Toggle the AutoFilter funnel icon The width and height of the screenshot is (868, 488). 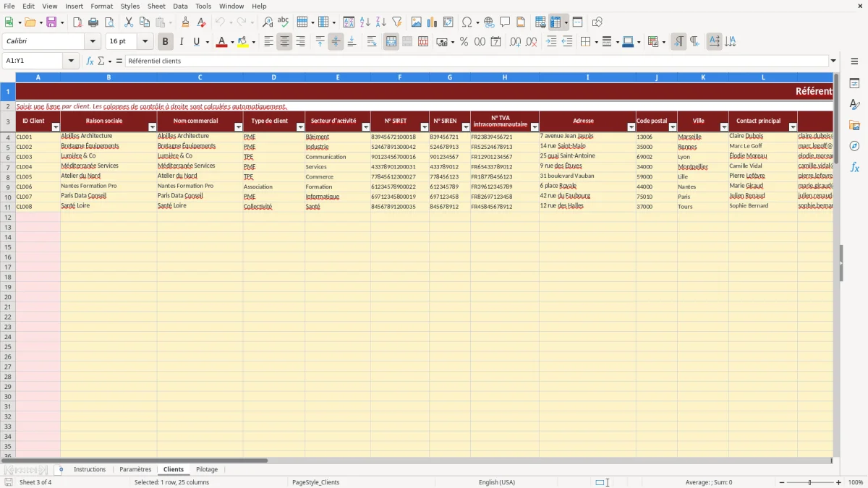[x=396, y=22]
